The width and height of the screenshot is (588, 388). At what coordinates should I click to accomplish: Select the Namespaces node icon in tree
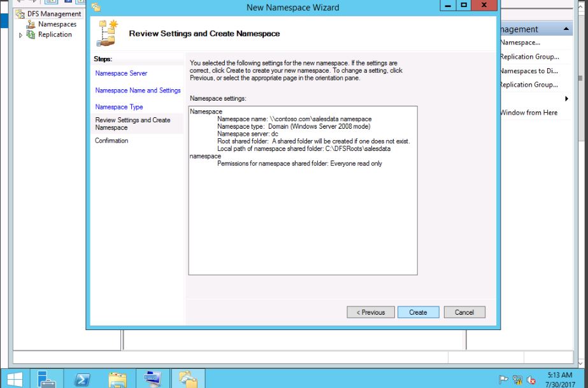pyautogui.click(x=31, y=24)
